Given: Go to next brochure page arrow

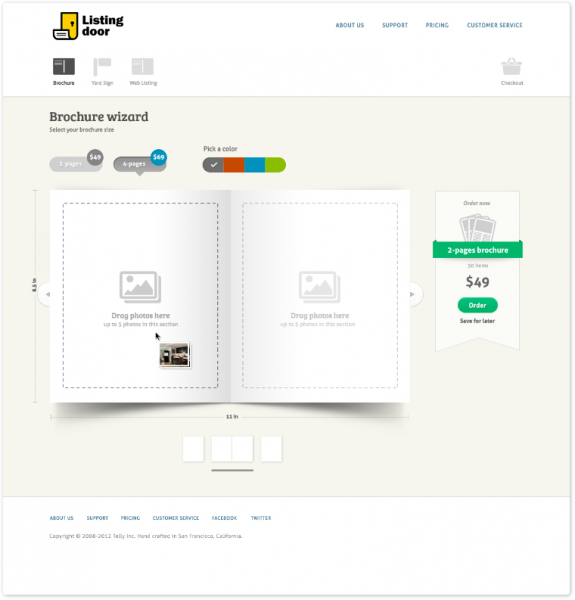Looking at the screenshot, I should [415, 294].
